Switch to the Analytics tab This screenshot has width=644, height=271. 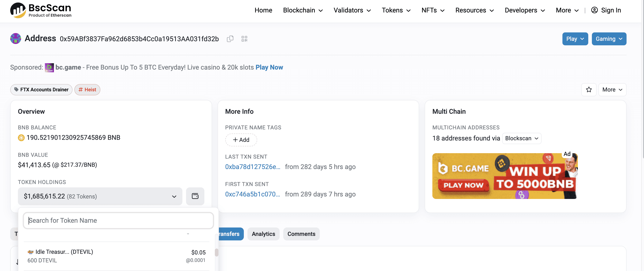[x=263, y=234]
